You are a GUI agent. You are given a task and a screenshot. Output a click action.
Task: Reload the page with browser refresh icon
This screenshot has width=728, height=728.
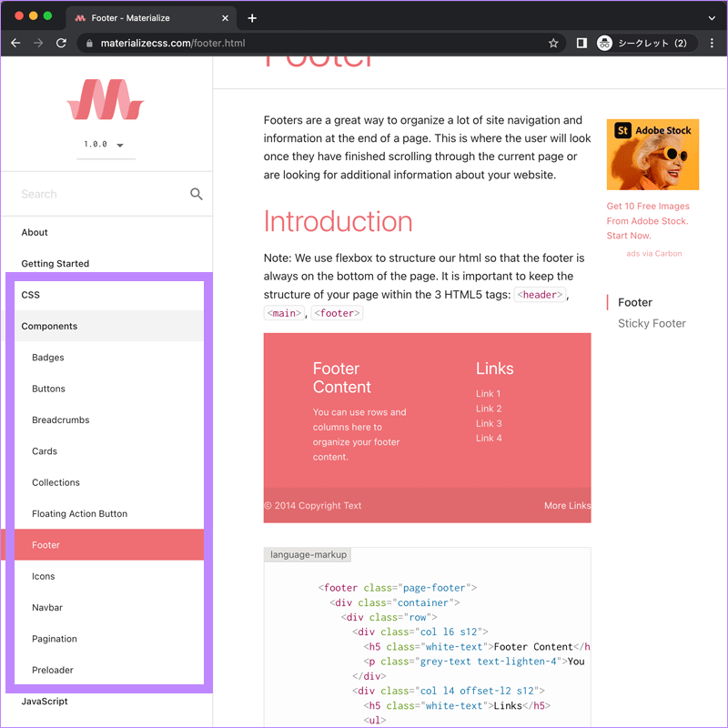point(61,43)
